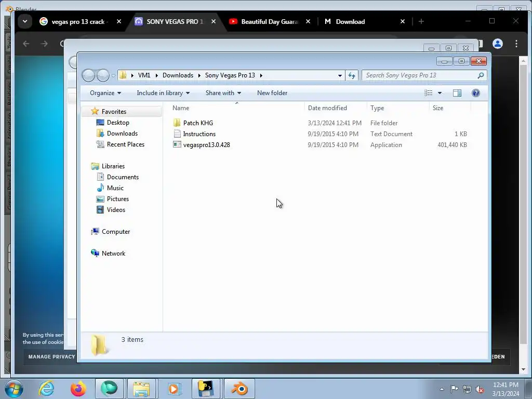This screenshot has width=532, height=399.
Task: Click the muted volume tray icon
Action: [480, 389]
